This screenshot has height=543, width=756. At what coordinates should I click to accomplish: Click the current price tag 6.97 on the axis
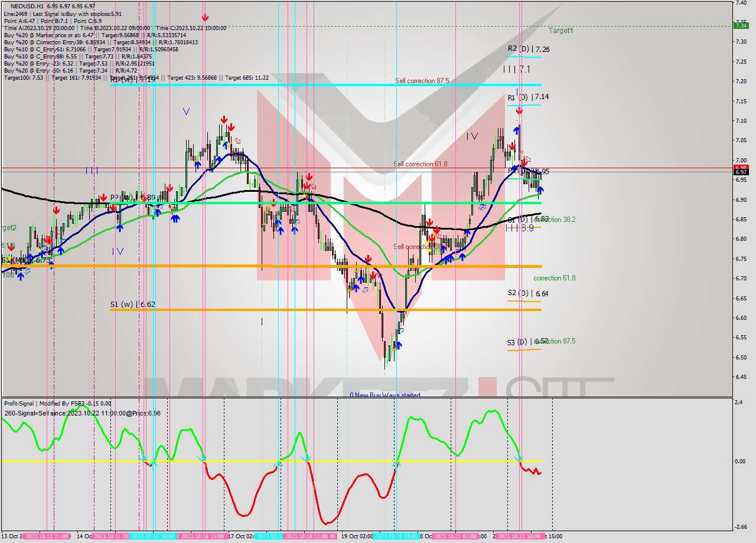tap(741, 172)
